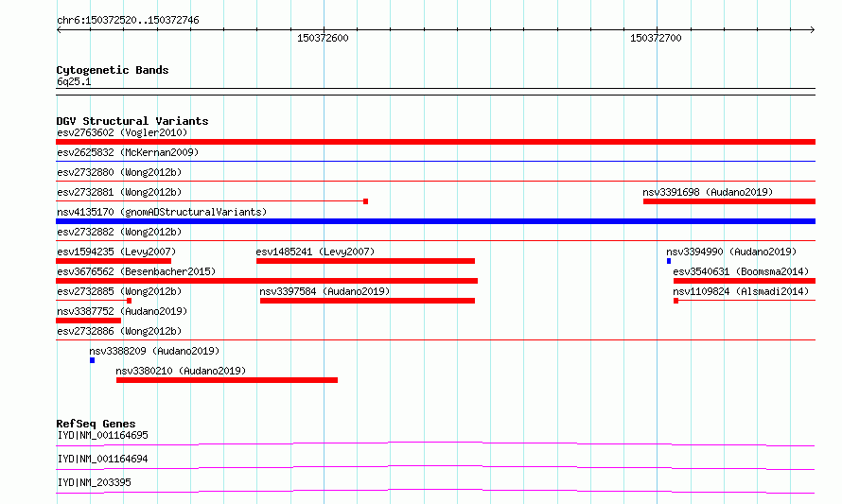The image size is (842, 504).
Task: Click the red square start of nsv1109824
Action: coord(676,301)
